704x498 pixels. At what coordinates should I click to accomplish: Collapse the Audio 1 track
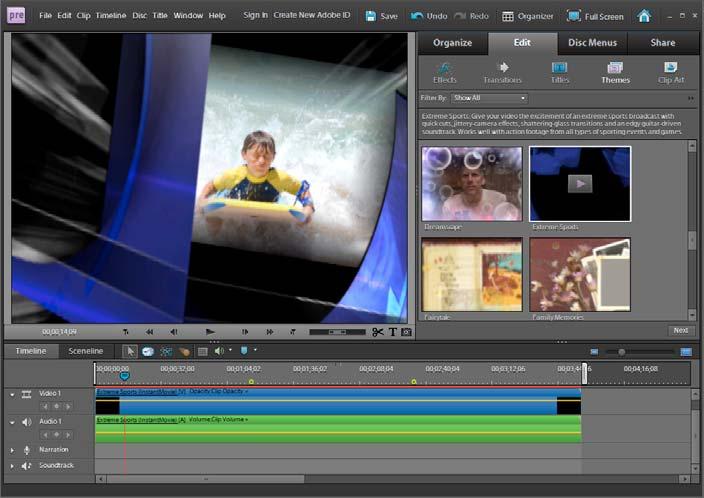click(x=12, y=423)
